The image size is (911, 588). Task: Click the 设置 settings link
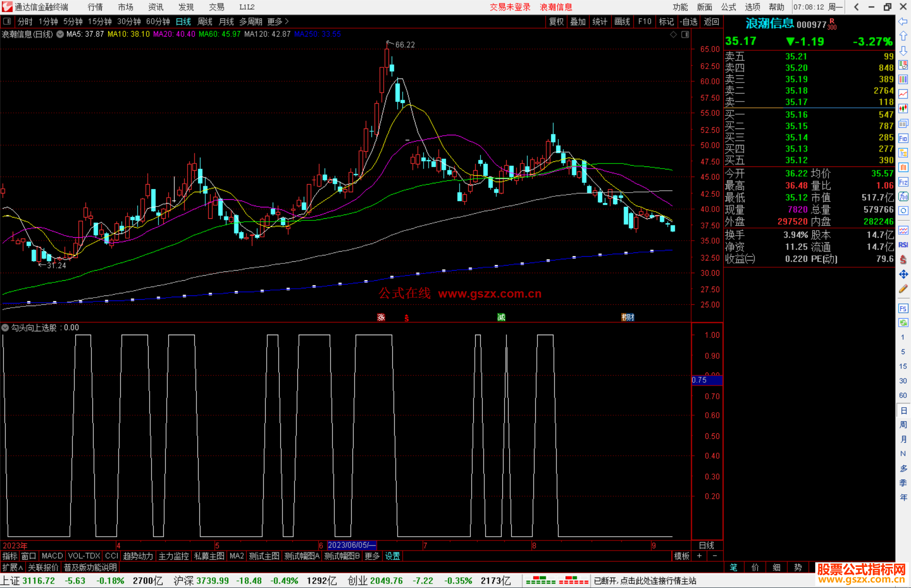pyautogui.click(x=392, y=556)
